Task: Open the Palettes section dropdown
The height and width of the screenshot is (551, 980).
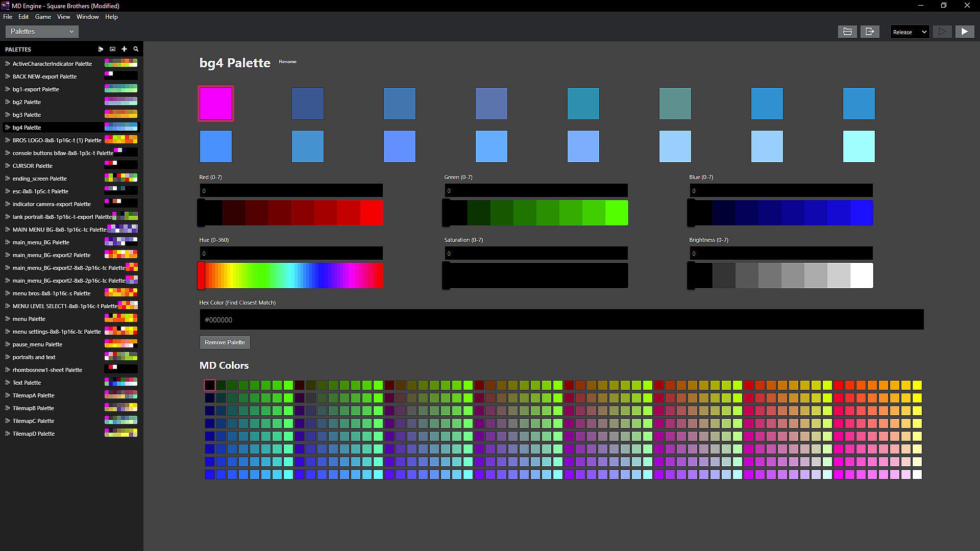Action: coord(42,32)
